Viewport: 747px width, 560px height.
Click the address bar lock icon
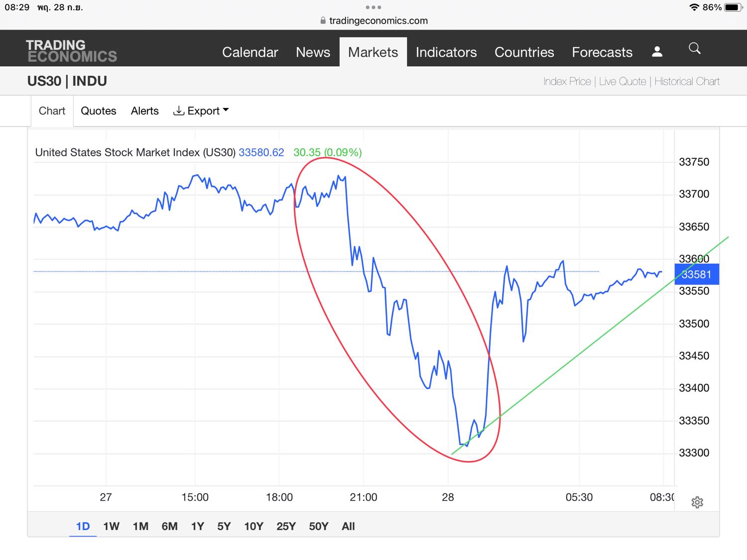coord(323,21)
